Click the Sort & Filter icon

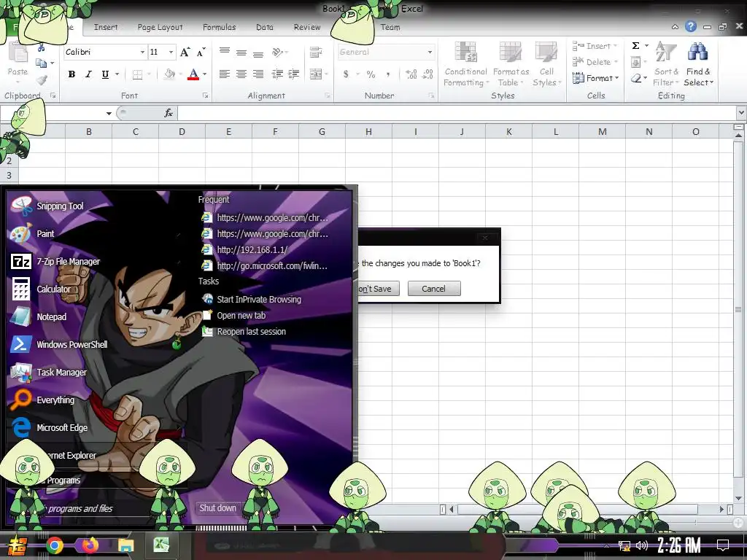665,64
